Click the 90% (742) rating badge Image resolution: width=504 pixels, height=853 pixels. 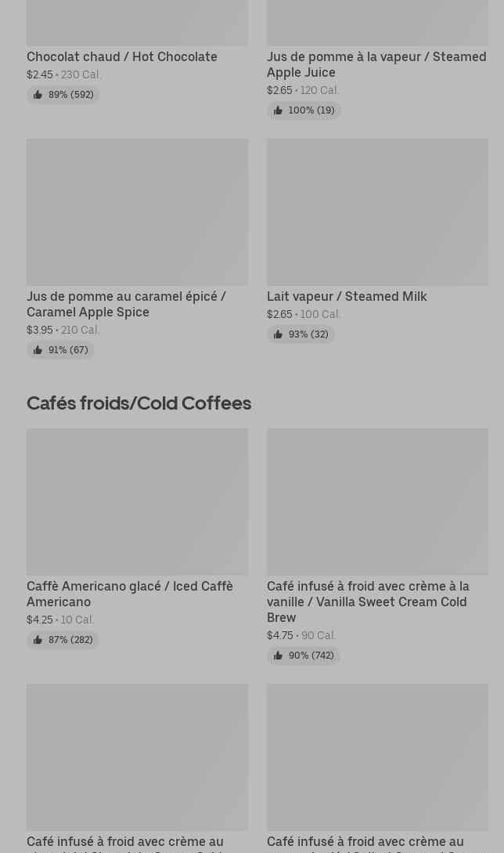click(304, 656)
